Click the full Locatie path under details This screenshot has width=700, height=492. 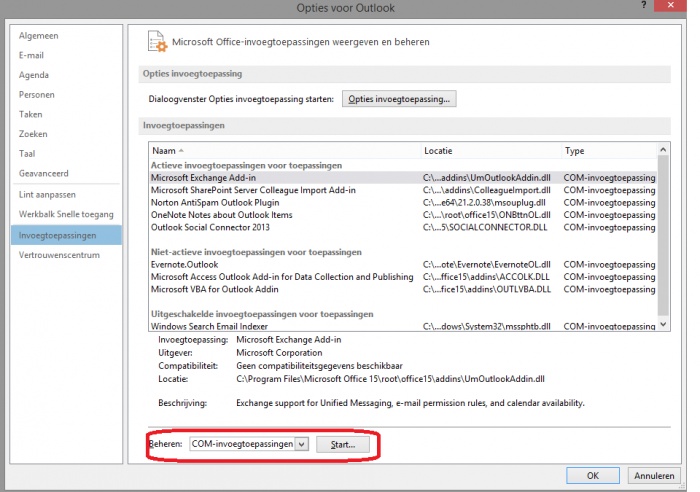click(390, 379)
